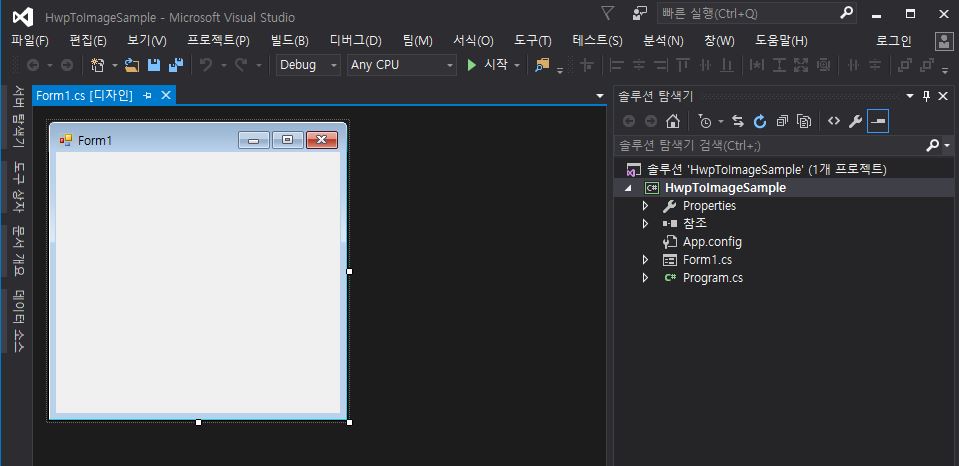The image size is (959, 466).
Task: Select the solution 'HwpToImageSample' root row
Action: coord(784,169)
